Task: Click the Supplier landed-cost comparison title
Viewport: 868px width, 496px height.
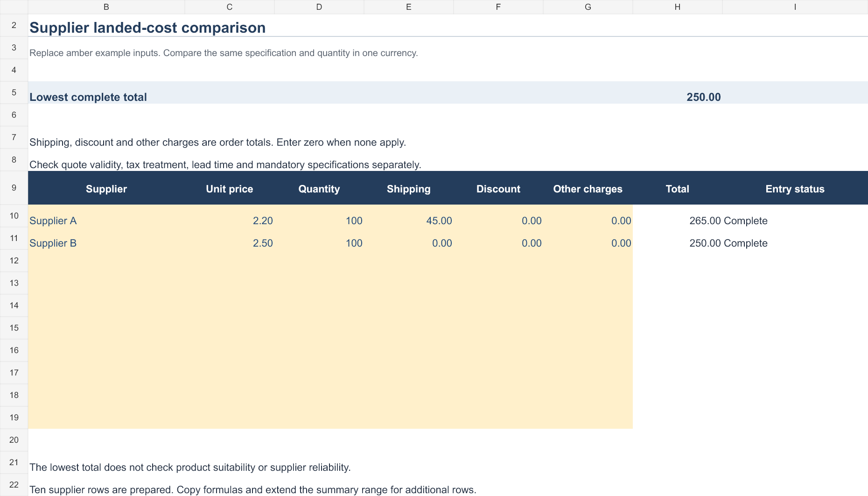Action: point(147,28)
